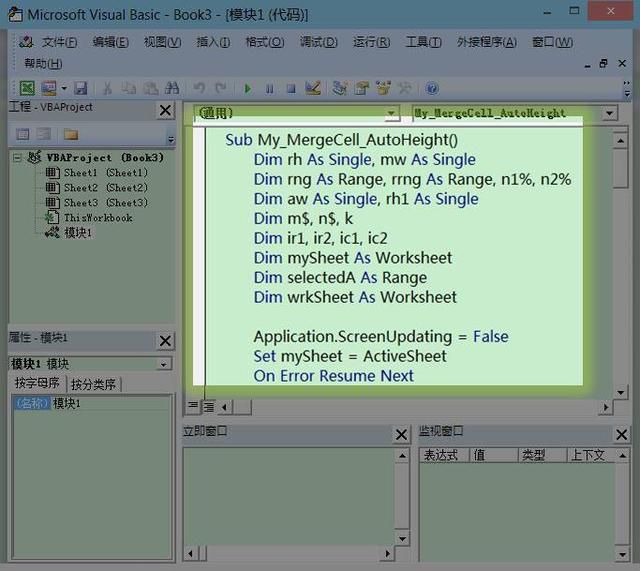This screenshot has width=640, height=571.
Task: Click the 上下文 column header
Action: tap(591, 455)
